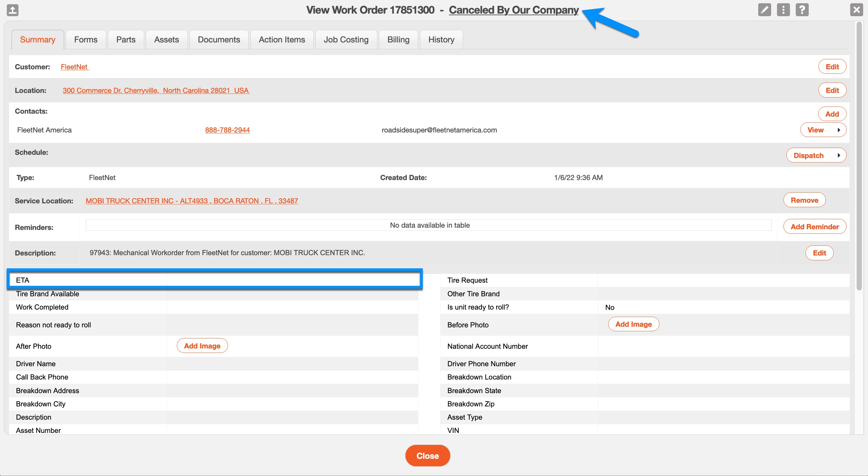Image resolution: width=868 pixels, height=476 pixels.
Task: Click the pencil edit icon in header
Action: pyautogui.click(x=764, y=10)
